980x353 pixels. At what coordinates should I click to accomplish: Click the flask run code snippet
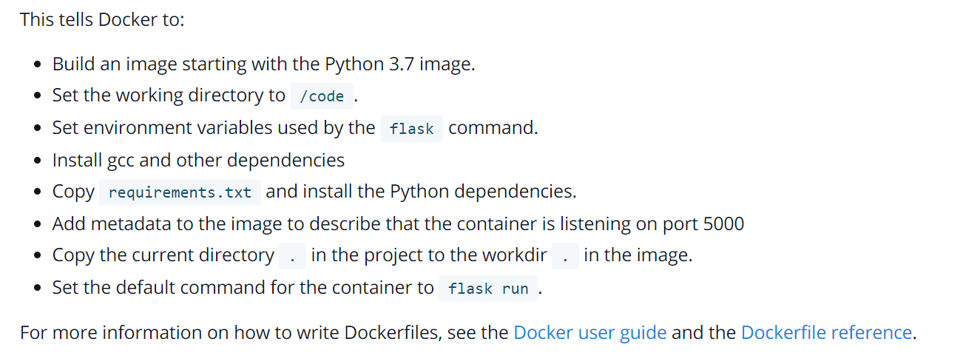(x=488, y=289)
